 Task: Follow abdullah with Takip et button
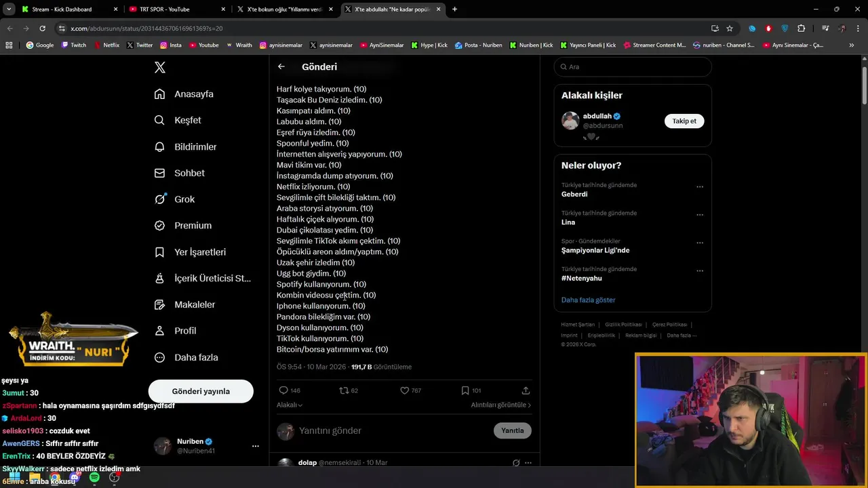[x=684, y=121]
